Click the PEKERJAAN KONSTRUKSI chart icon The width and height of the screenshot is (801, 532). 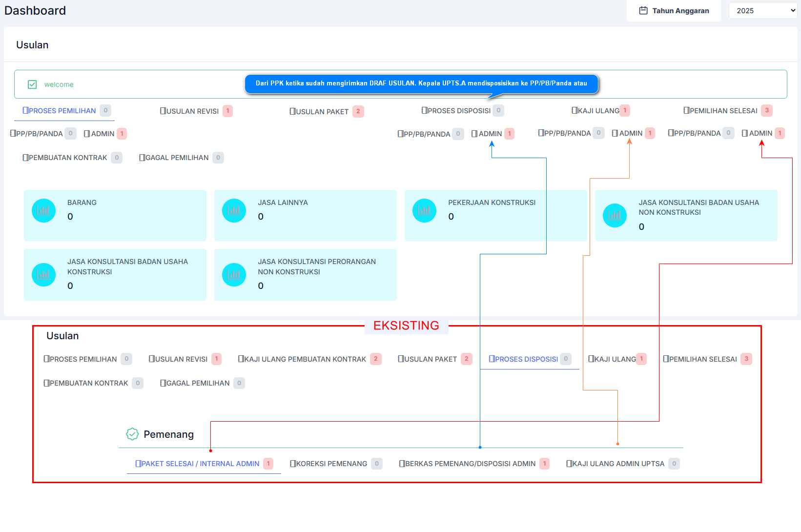click(x=424, y=211)
